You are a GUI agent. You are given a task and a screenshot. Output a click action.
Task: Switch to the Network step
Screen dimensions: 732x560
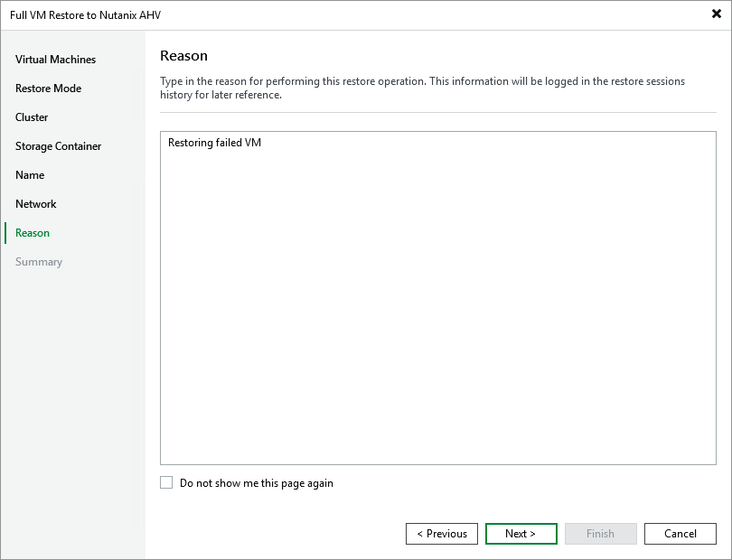click(36, 203)
